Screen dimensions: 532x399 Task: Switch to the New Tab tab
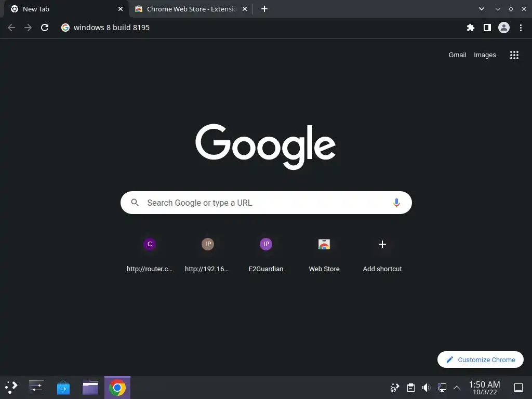click(x=66, y=9)
